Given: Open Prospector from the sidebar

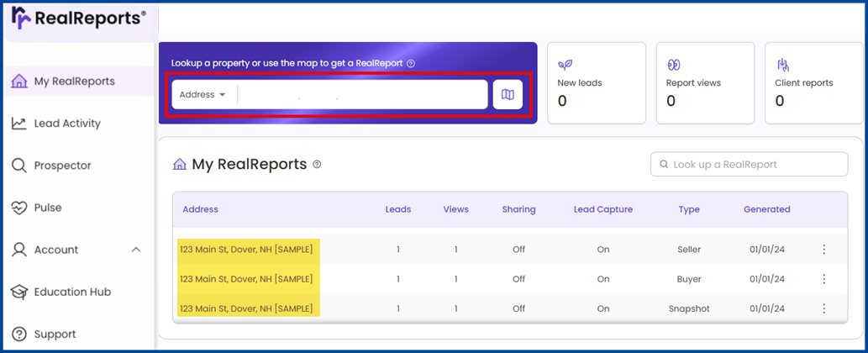Looking at the screenshot, I should point(62,166).
